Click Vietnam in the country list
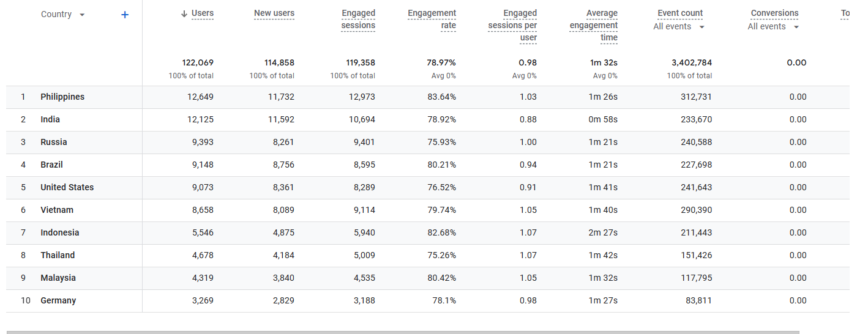Viewport: 868px width, 334px height. [57, 210]
